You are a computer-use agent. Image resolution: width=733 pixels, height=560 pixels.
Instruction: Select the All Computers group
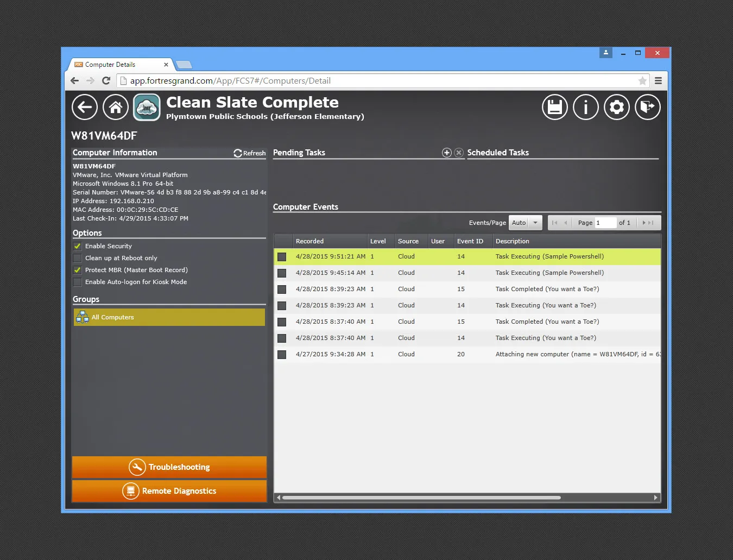[x=169, y=317]
